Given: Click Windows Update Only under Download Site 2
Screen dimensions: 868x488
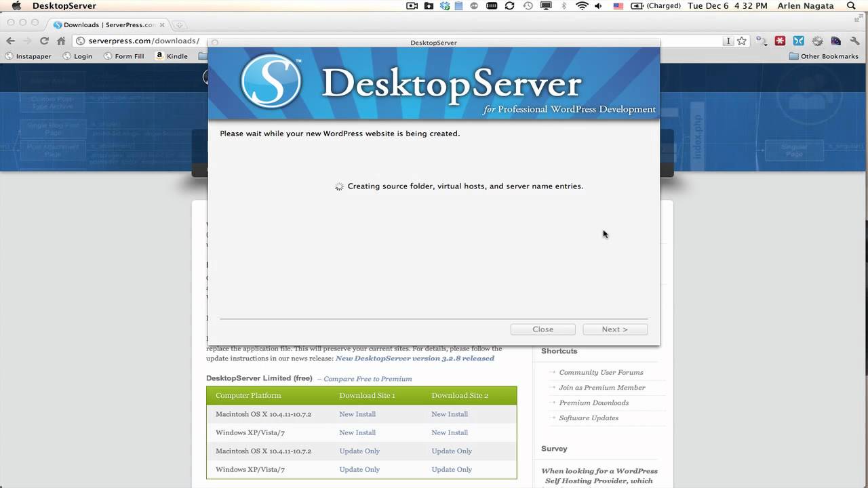Looking at the screenshot, I should point(452,469).
